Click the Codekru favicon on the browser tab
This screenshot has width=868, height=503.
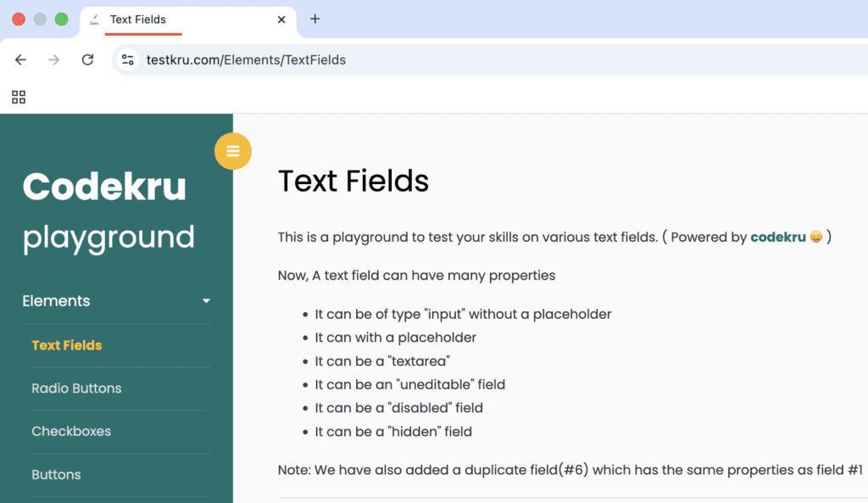coord(95,19)
